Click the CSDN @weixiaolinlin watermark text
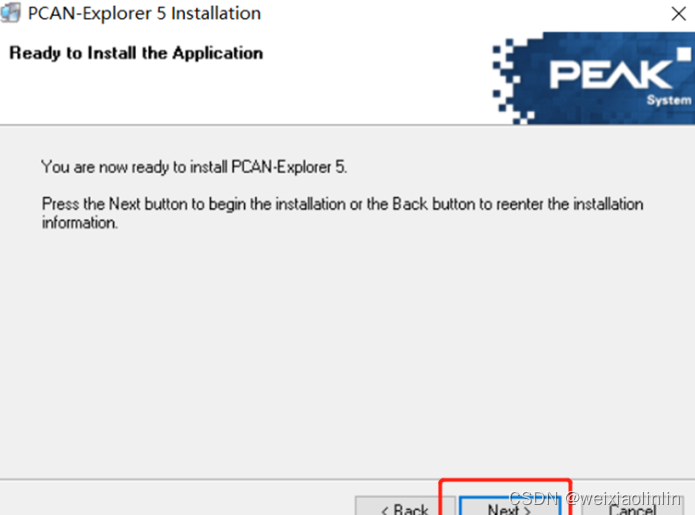The height and width of the screenshot is (515, 695). pos(595,499)
